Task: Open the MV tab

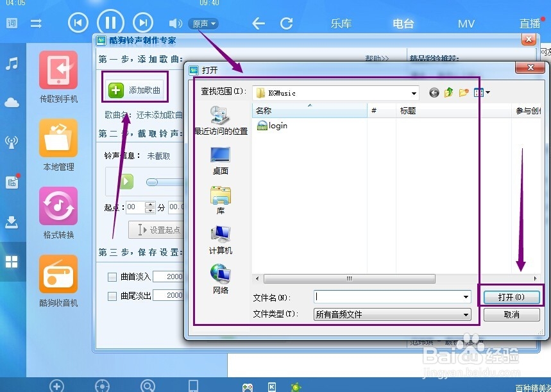Action: (x=466, y=24)
